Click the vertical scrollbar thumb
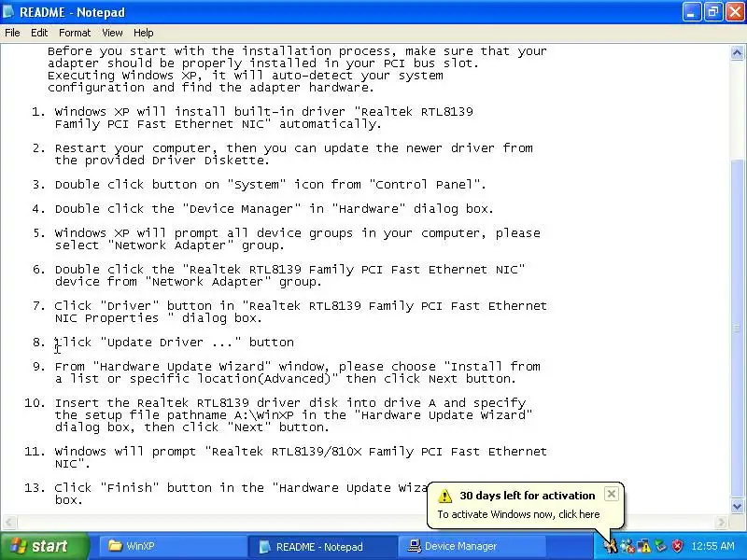 tap(737, 328)
